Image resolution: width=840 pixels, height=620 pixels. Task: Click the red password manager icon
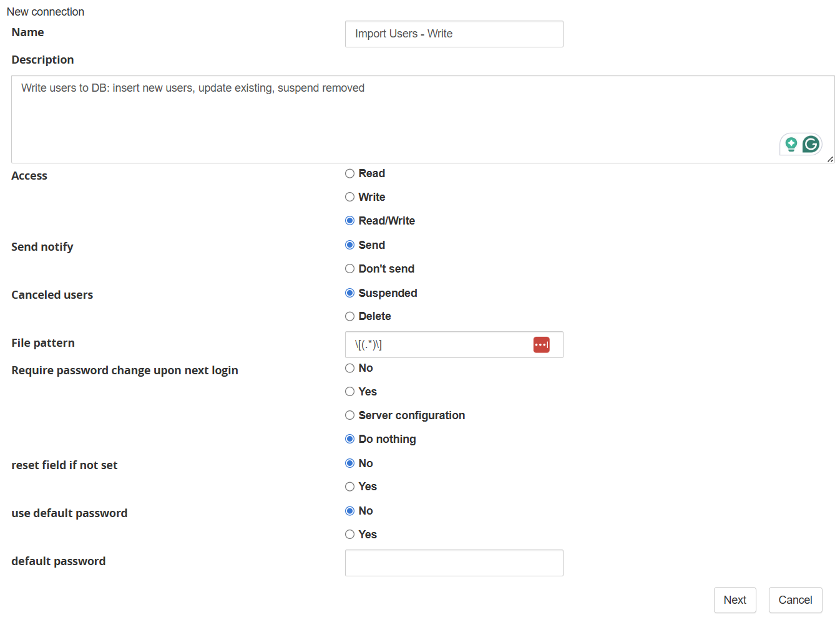click(x=541, y=345)
